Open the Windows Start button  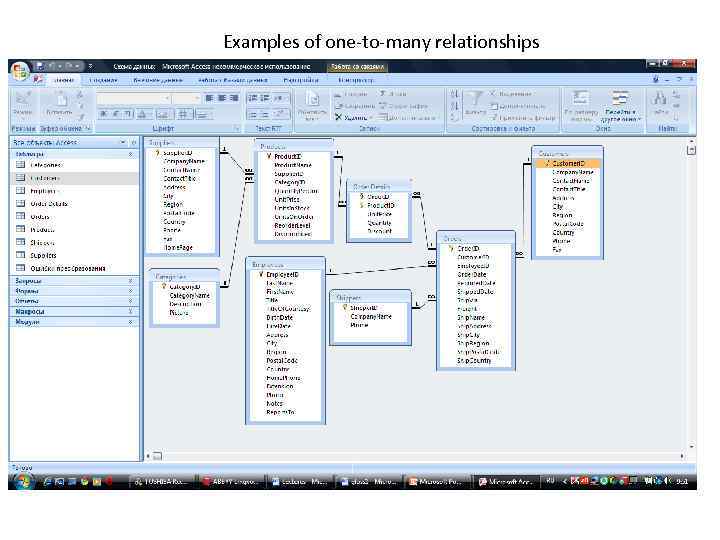(22, 482)
